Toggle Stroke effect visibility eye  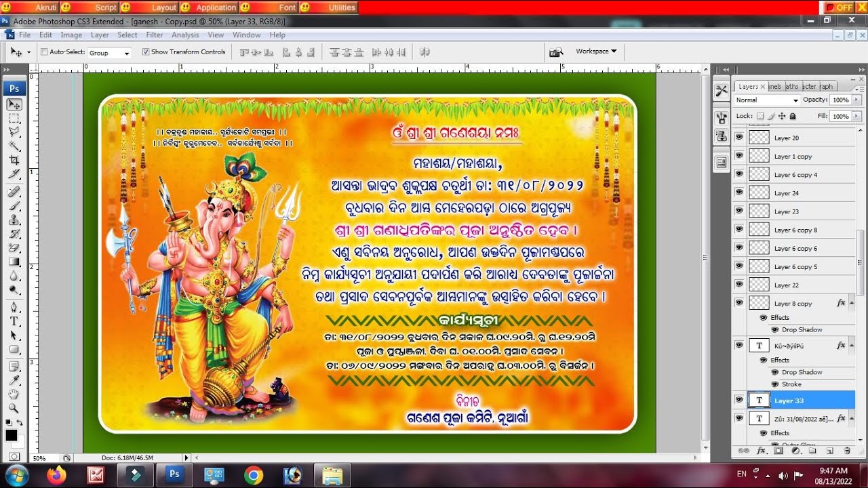(x=774, y=384)
